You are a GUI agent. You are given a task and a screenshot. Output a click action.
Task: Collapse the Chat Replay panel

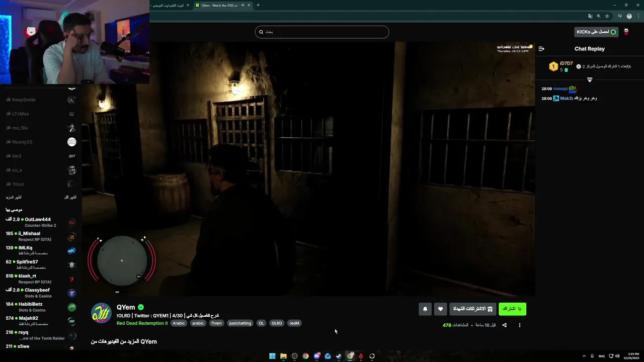pos(541,49)
